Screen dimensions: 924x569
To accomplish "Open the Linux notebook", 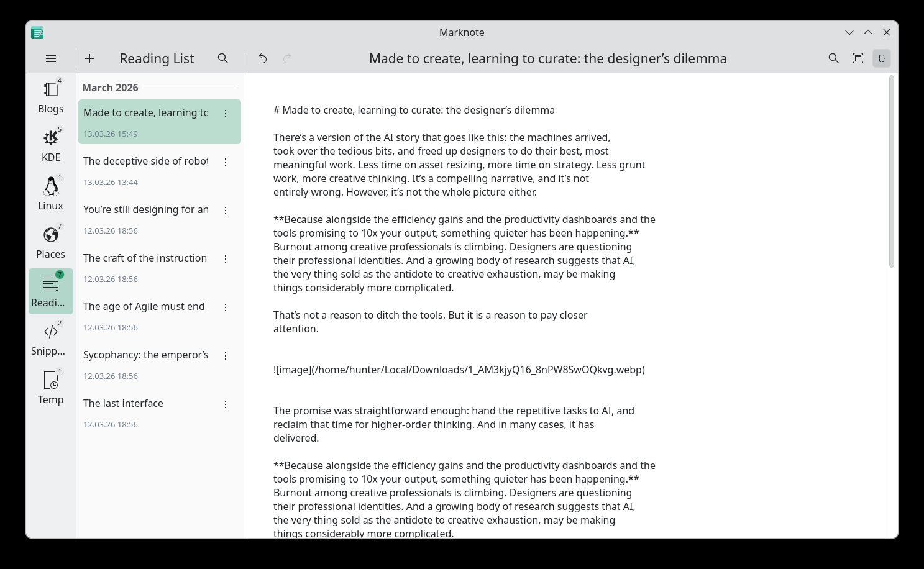I will (50, 193).
